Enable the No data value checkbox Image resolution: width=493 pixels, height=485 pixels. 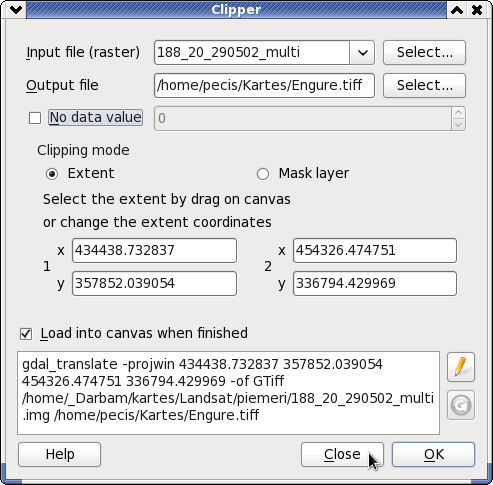point(35,118)
